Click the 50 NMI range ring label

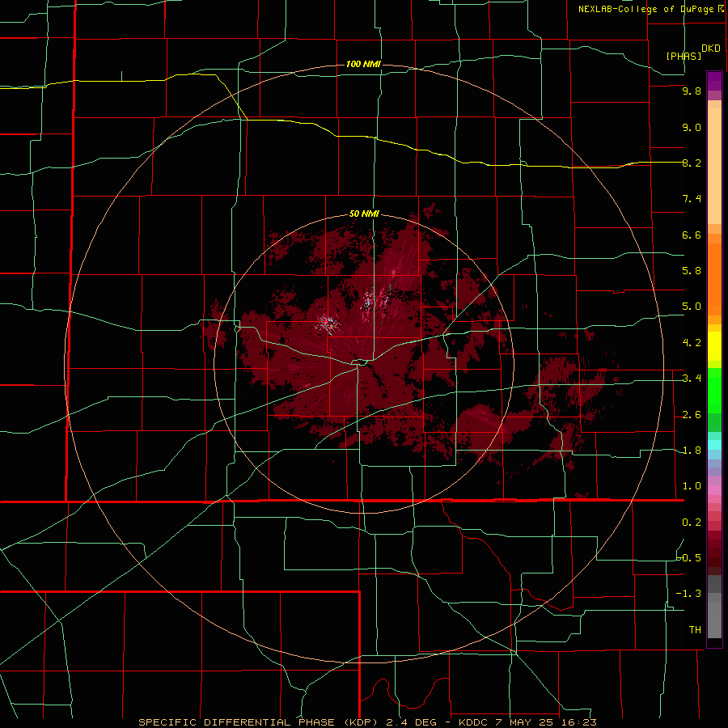pos(364,214)
